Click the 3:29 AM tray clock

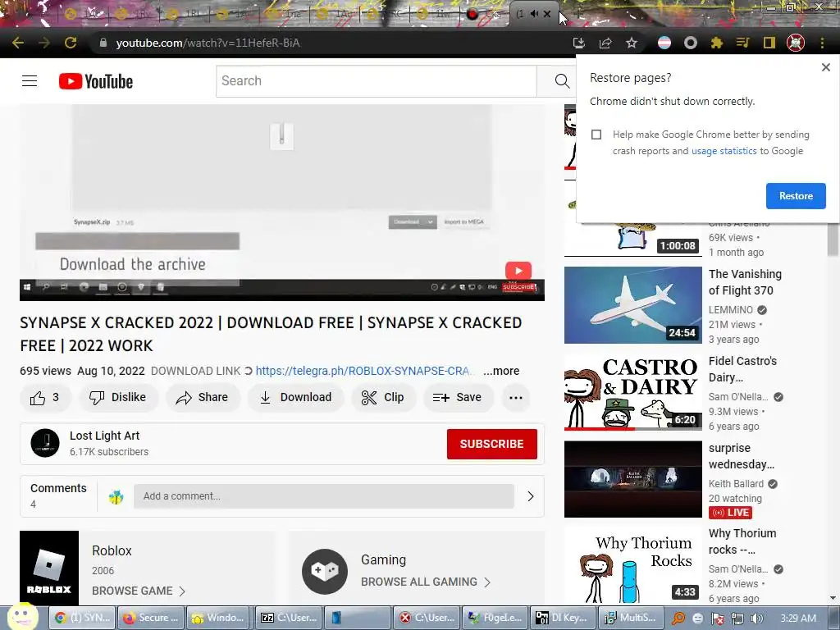tap(798, 619)
